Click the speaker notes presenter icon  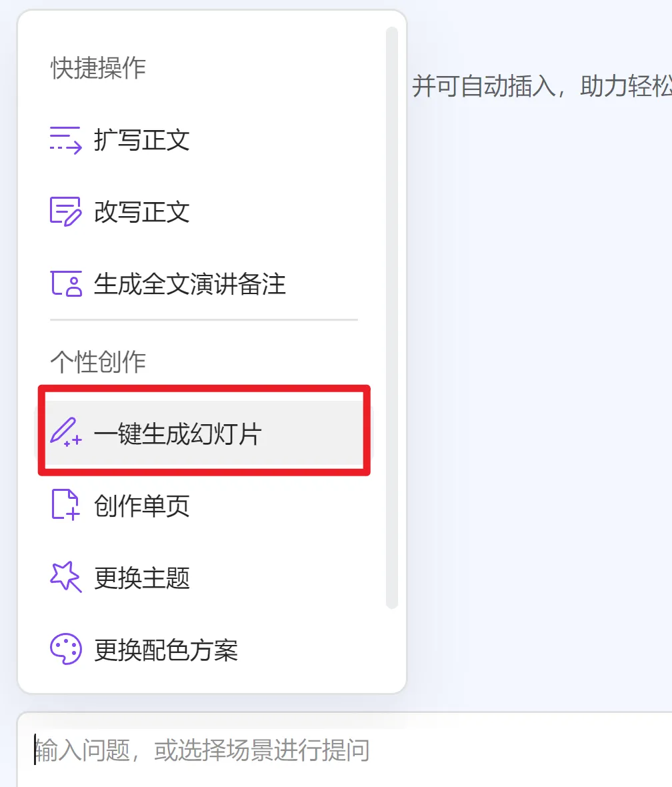pos(66,283)
